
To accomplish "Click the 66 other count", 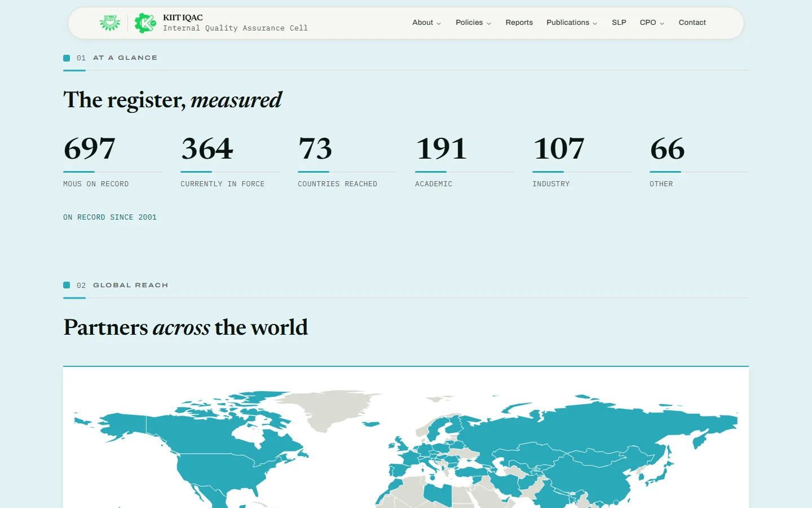I will 667,148.
